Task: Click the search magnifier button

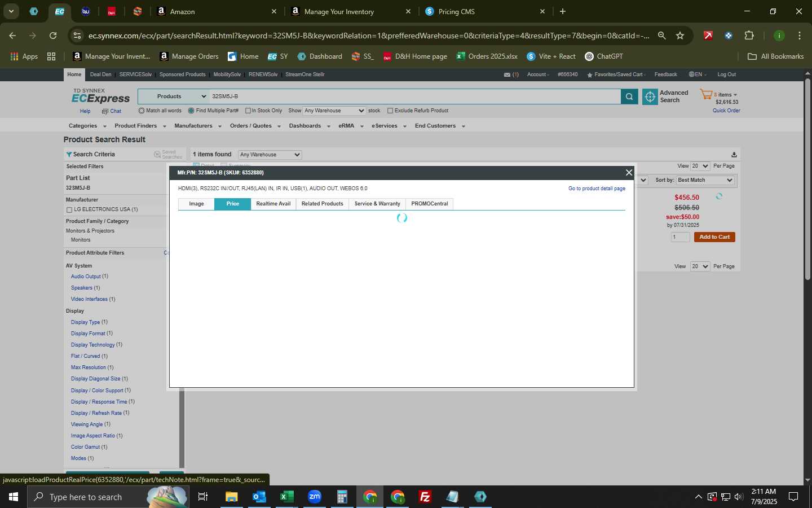Action: pyautogui.click(x=629, y=97)
